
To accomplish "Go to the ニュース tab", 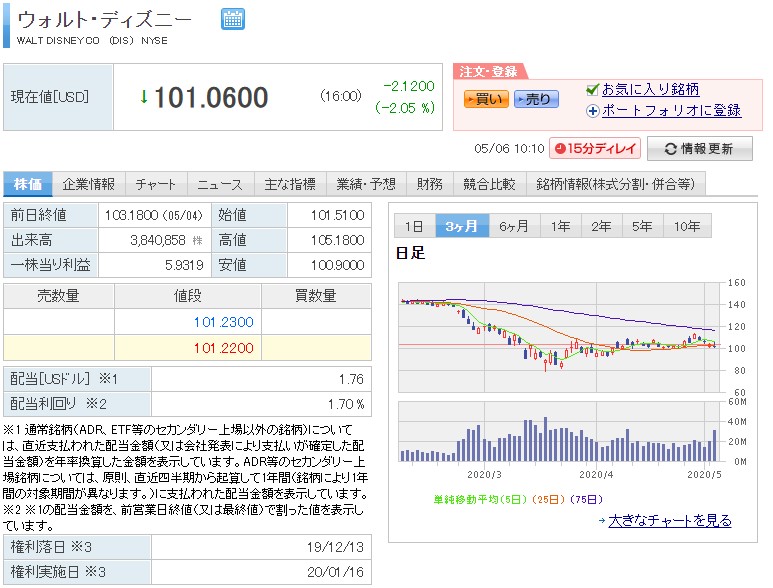I will pyautogui.click(x=220, y=184).
